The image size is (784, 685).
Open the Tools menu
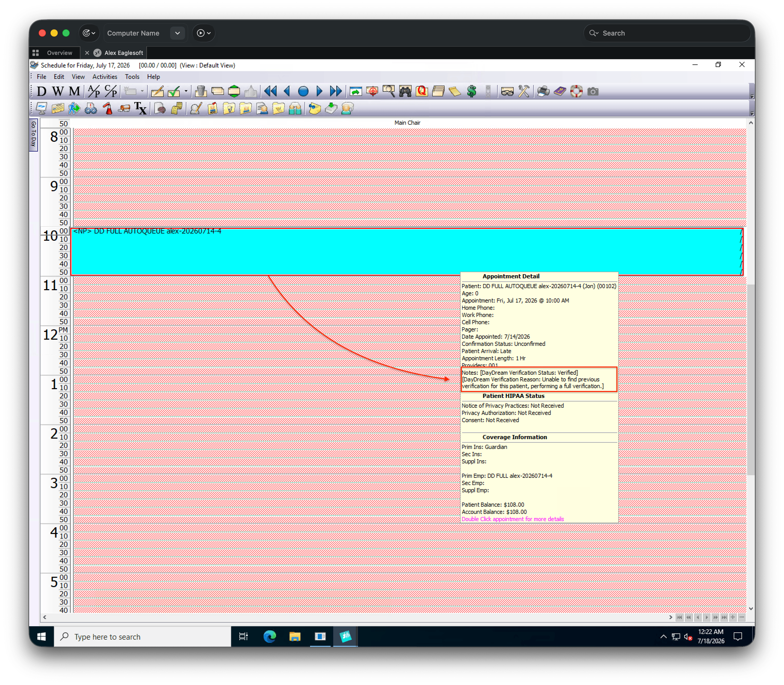[x=132, y=77]
